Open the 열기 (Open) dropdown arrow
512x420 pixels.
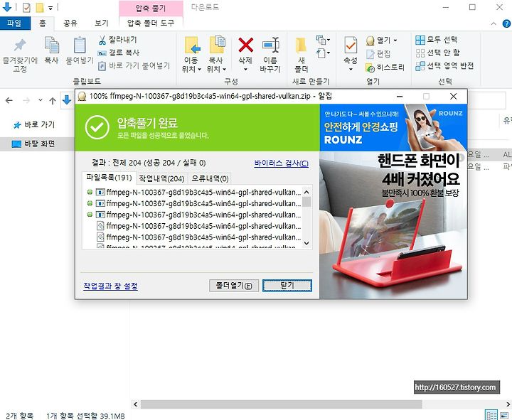(x=395, y=41)
